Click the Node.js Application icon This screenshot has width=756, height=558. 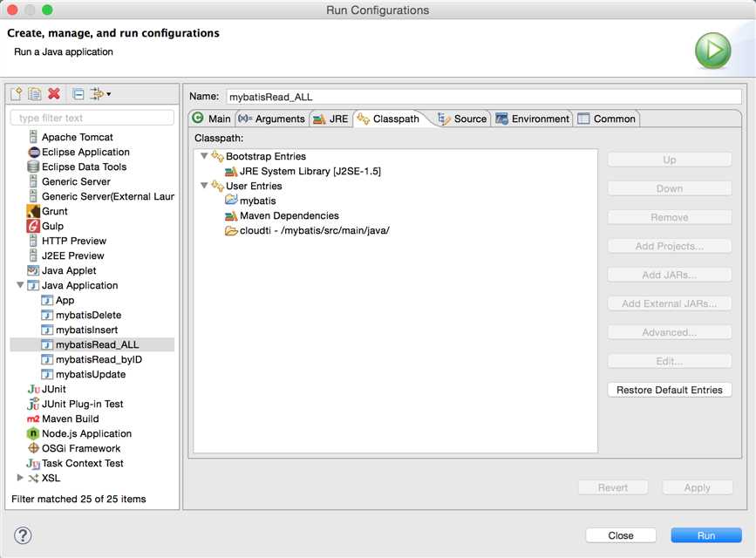coord(33,433)
